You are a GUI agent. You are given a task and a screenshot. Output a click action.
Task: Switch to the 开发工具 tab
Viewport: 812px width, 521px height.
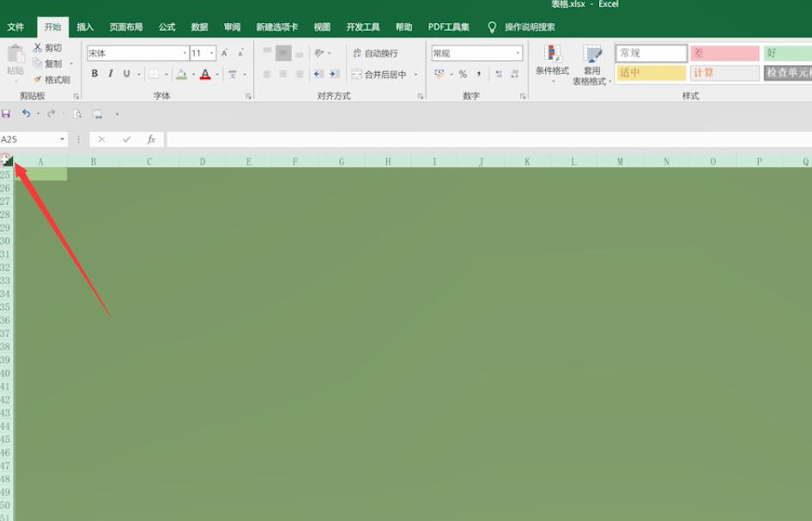(362, 27)
